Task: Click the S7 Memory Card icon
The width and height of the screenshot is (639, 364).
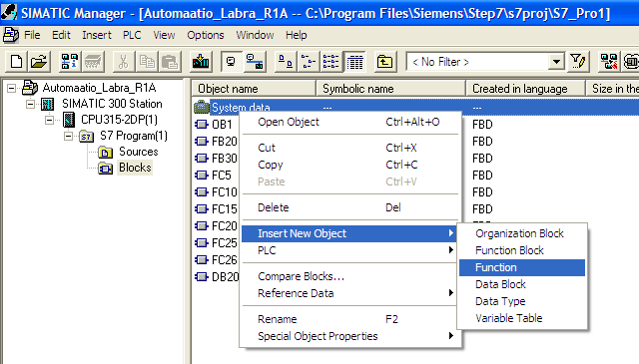Action: (93, 62)
